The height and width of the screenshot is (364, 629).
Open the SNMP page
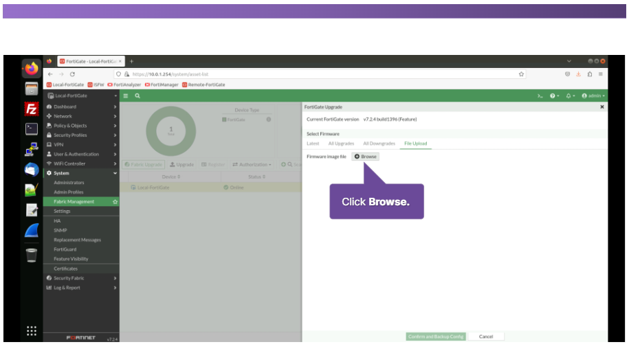pyautogui.click(x=60, y=231)
